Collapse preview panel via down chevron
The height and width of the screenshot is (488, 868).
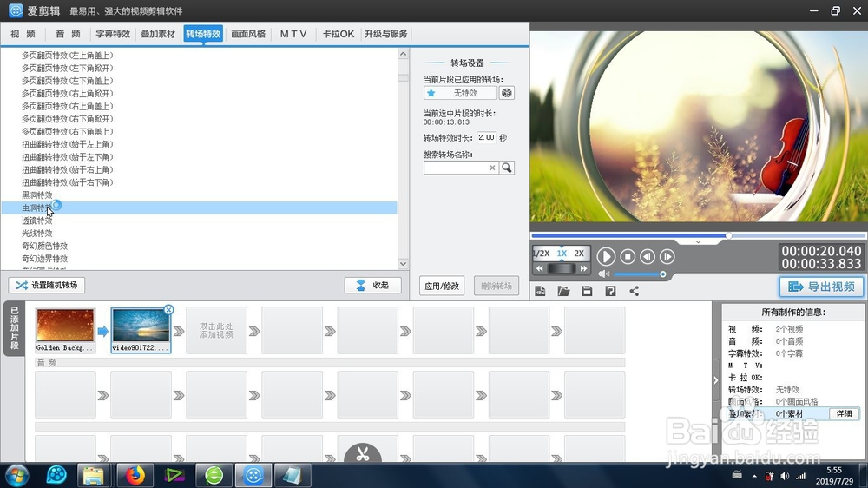click(x=698, y=242)
